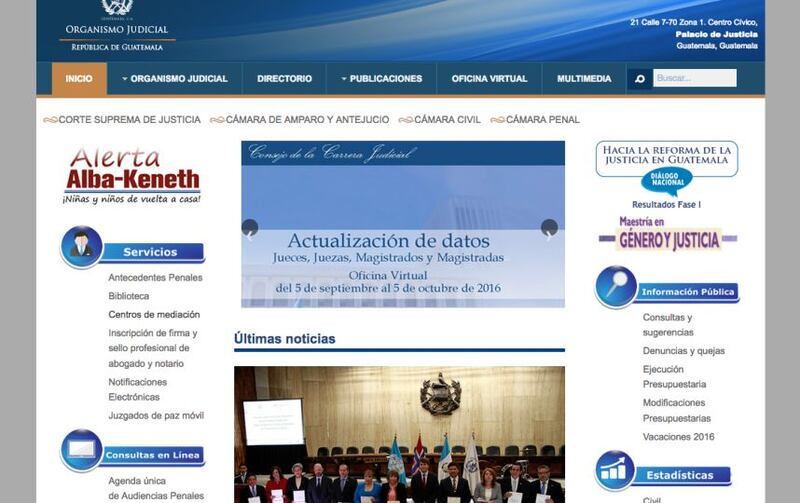Image resolution: width=800 pixels, height=503 pixels.
Task: Click Resultados Fase I link
Action: click(x=666, y=205)
